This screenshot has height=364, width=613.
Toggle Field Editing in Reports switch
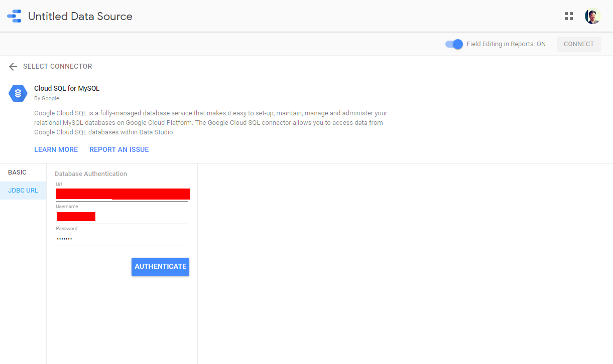454,44
